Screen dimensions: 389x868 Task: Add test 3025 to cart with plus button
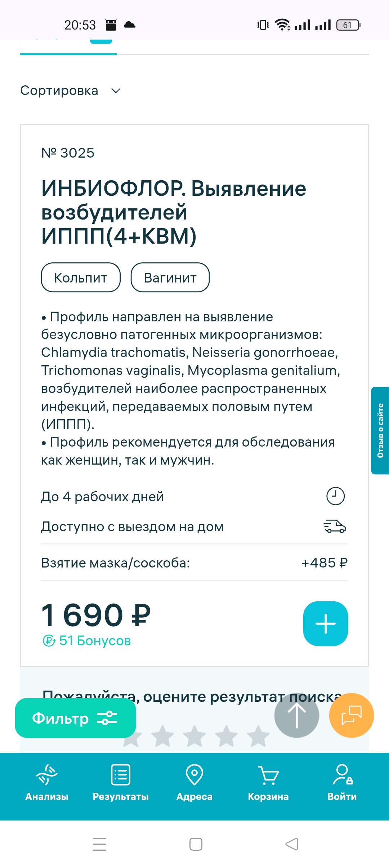[x=325, y=623]
